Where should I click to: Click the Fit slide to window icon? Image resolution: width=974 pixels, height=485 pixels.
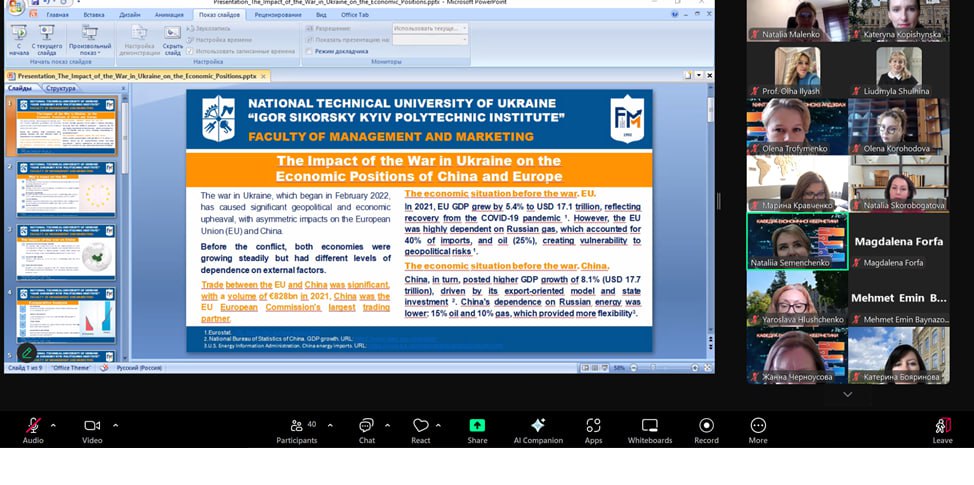point(708,368)
